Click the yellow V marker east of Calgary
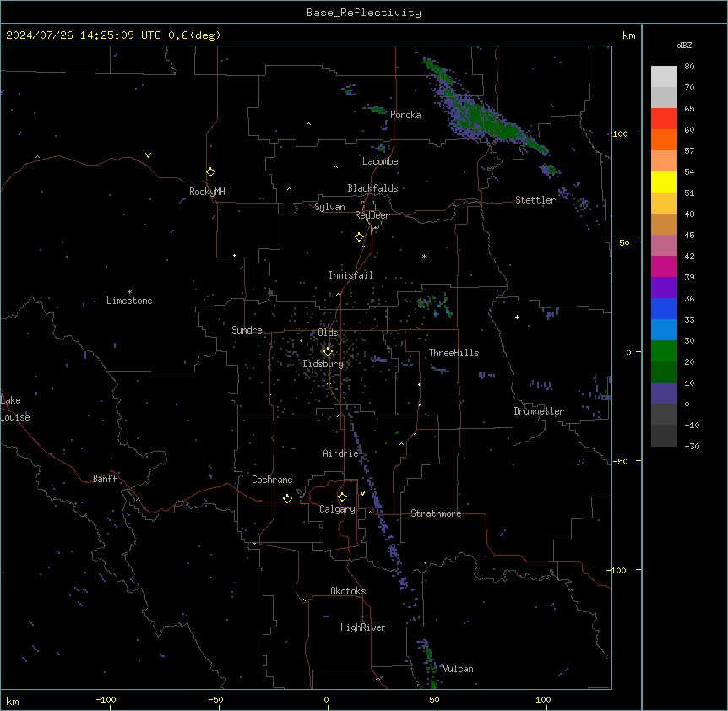 [x=362, y=493]
